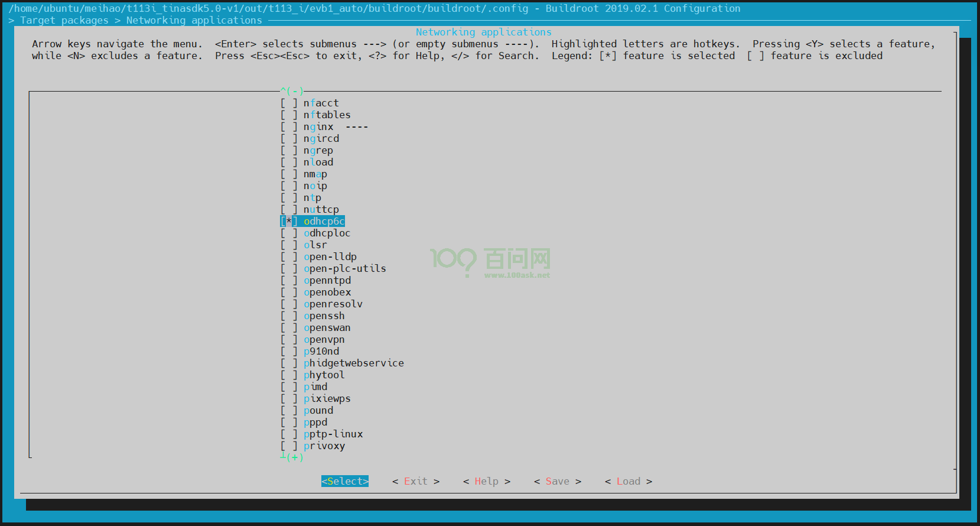Select the pppd menu entry
The width and height of the screenshot is (980, 526).
(315, 422)
